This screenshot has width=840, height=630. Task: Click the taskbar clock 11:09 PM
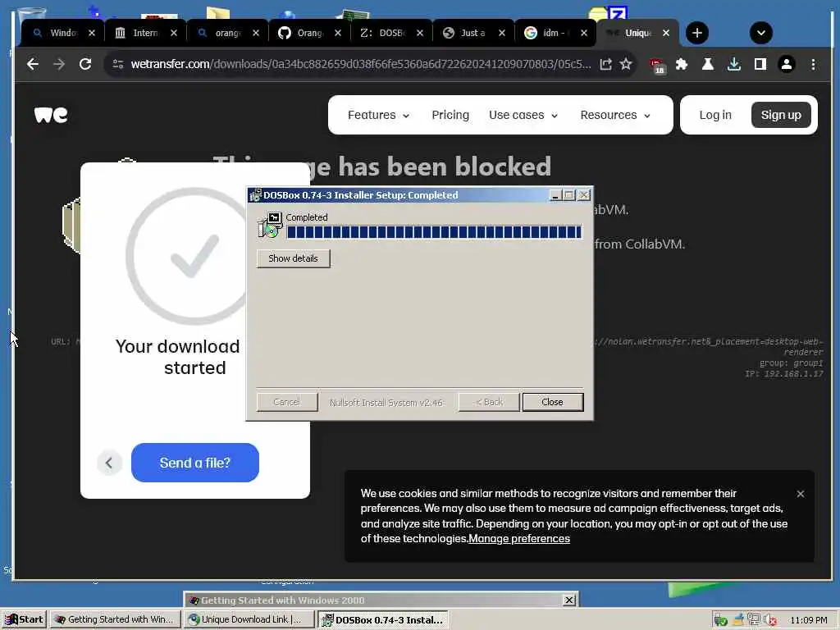click(808, 620)
